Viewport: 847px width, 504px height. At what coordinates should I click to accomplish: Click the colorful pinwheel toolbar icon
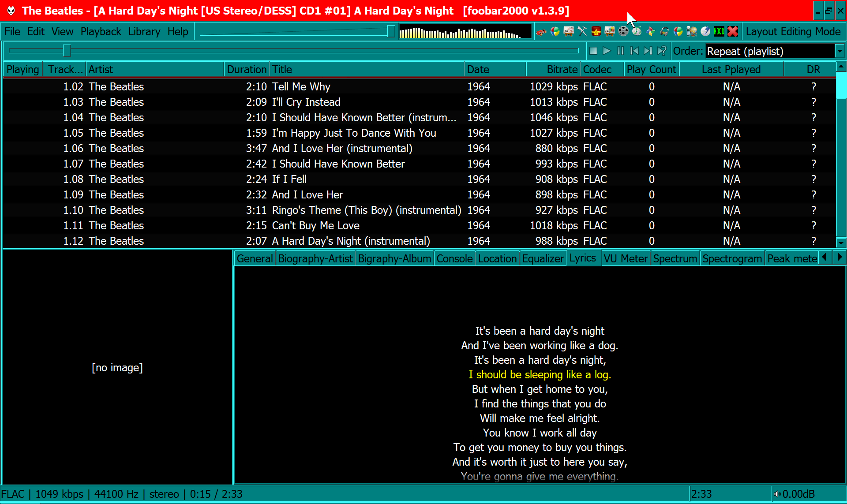(651, 31)
